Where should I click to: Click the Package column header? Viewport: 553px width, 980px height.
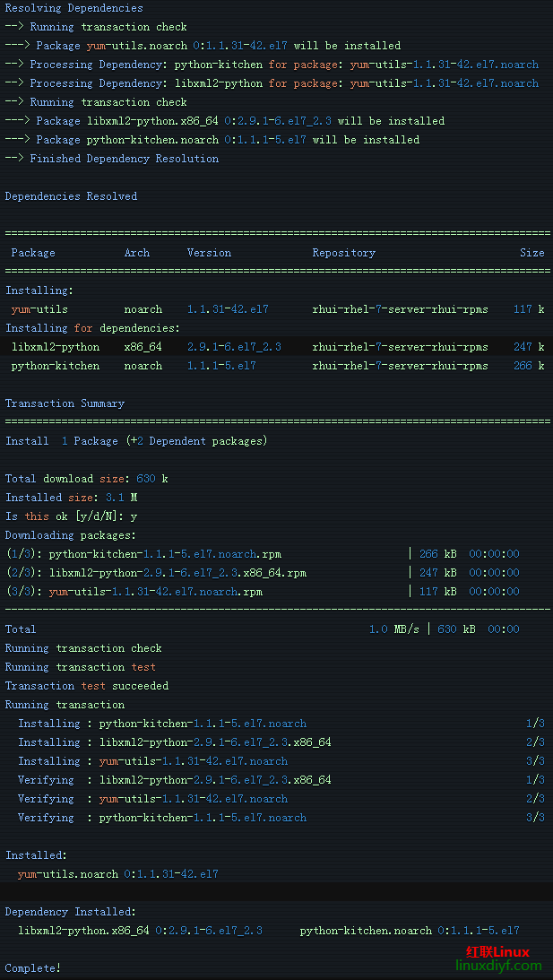[33, 253]
